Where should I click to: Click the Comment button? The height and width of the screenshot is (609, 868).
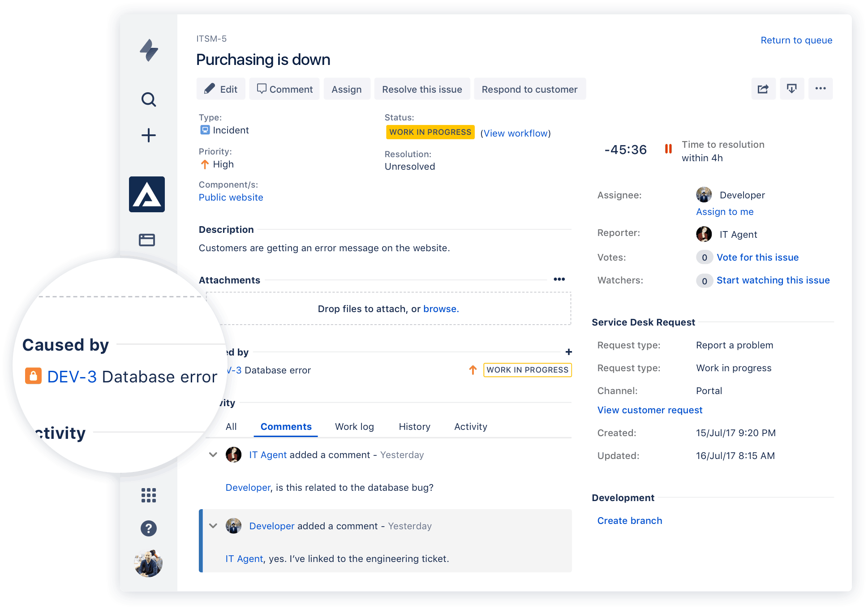284,89
